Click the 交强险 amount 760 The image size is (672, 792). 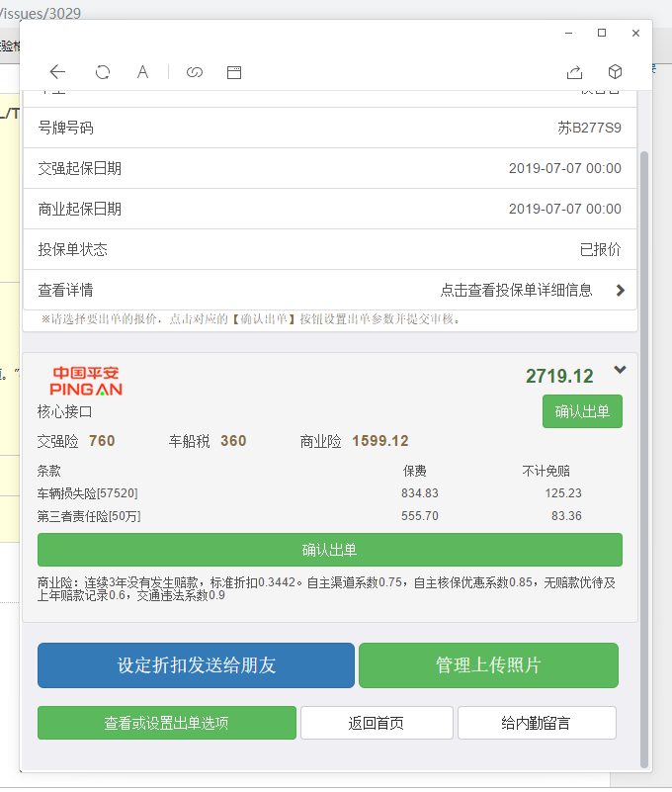(x=102, y=441)
